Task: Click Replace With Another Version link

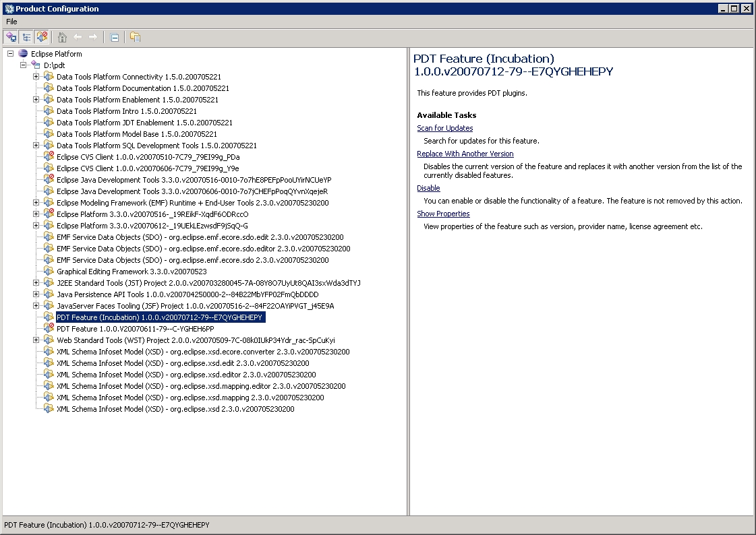Action: coord(465,154)
